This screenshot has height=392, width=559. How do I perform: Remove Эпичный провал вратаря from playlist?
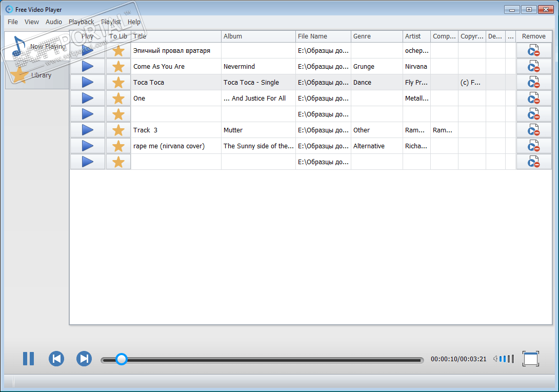534,51
